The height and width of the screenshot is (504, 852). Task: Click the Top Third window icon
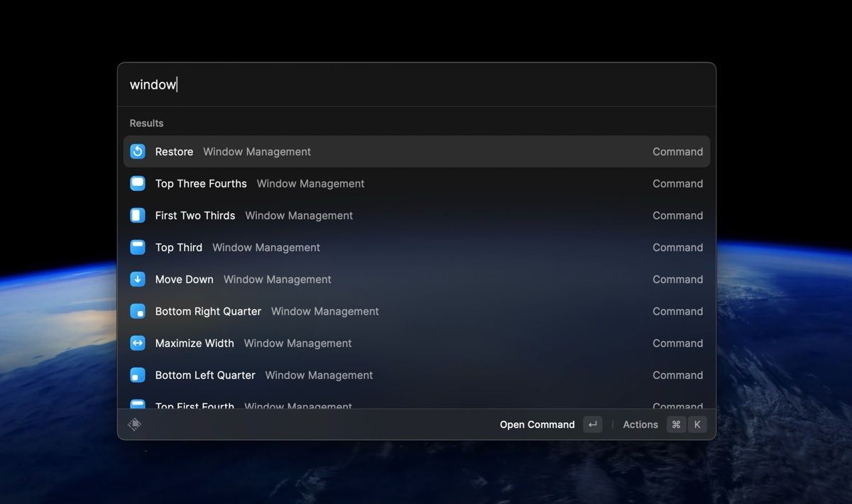pos(137,247)
